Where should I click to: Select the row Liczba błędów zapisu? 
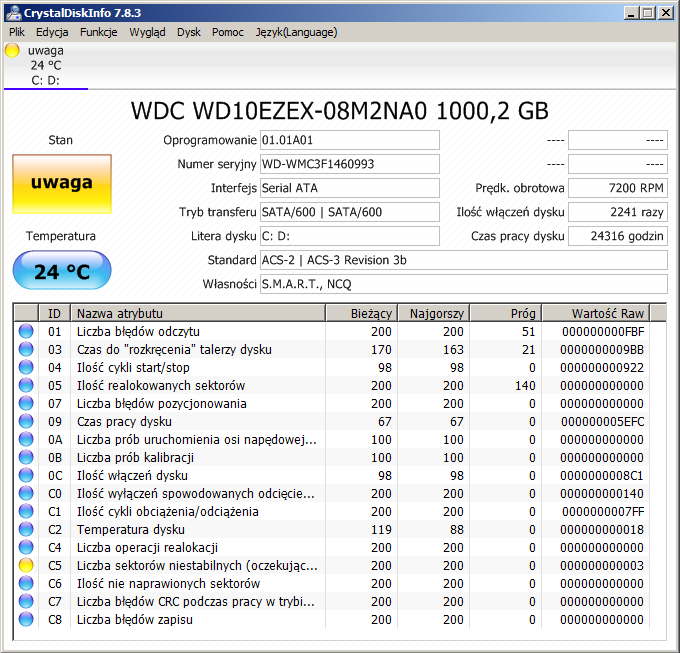(x=332, y=619)
